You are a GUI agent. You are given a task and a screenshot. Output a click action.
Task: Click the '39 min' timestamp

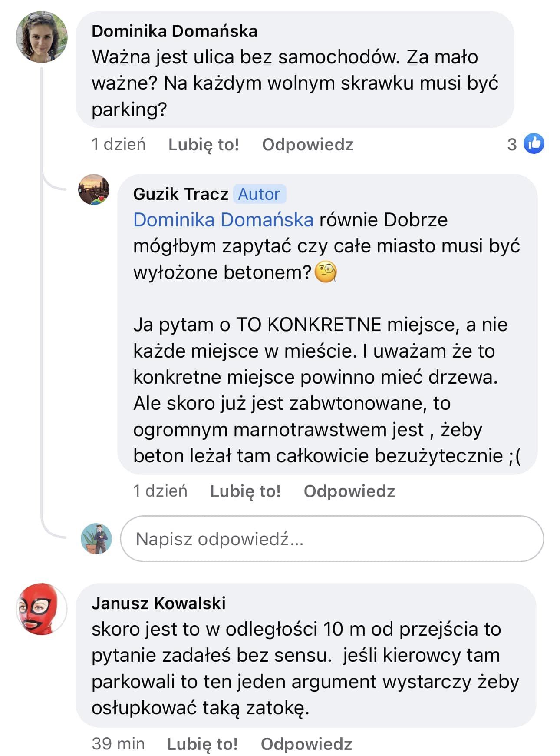pos(118,744)
